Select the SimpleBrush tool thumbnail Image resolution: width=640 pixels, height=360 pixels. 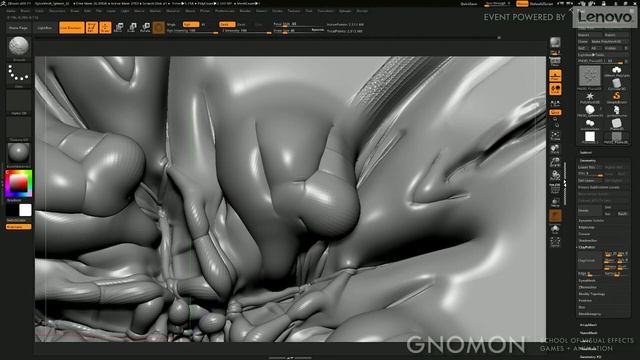616,97
